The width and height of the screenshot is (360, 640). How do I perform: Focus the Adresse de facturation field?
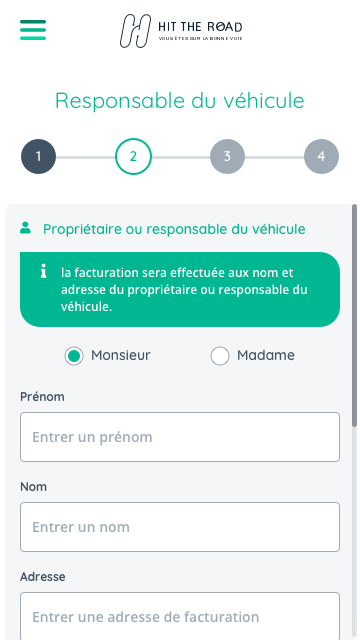click(180, 616)
